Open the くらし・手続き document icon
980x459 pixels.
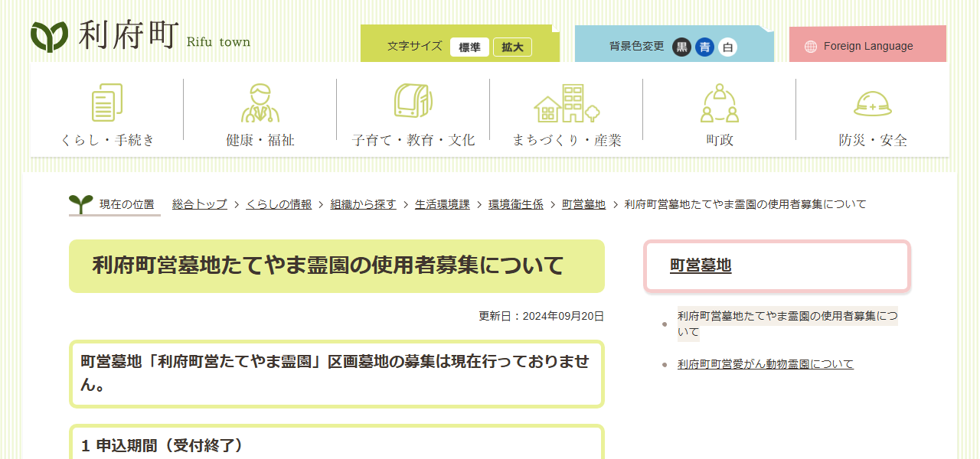pyautogui.click(x=107, y=103)
